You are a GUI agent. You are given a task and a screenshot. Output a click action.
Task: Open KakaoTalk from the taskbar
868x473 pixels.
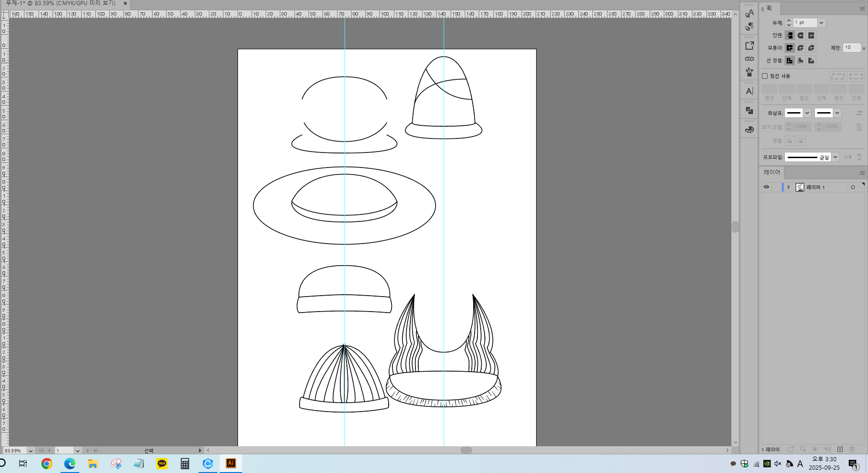coord(162,464)
